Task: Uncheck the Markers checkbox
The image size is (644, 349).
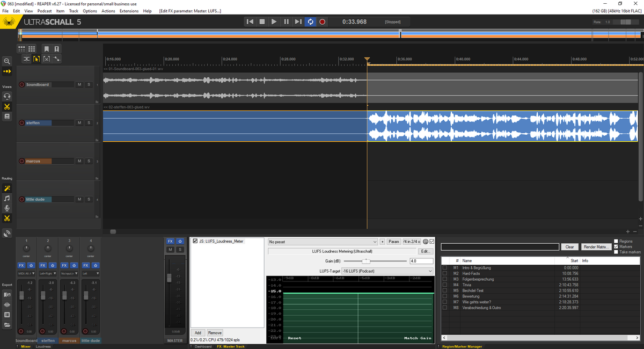Action: coord(616,246)
